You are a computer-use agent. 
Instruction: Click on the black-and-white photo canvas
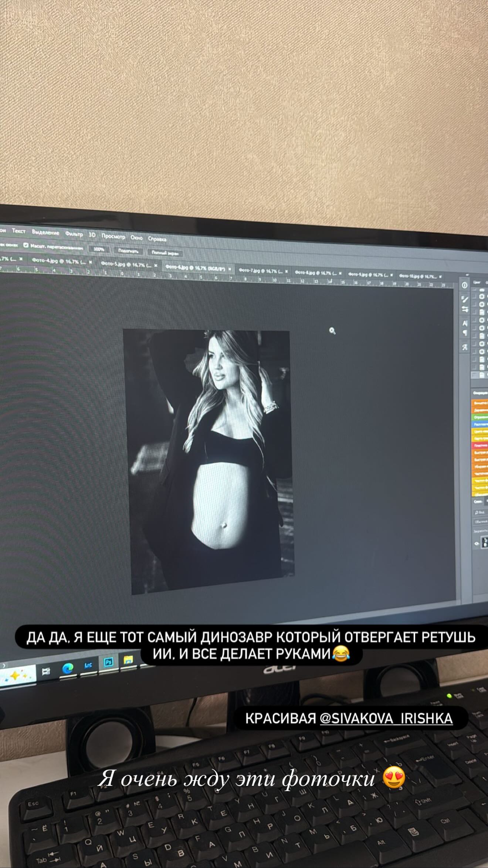click(208, 462)
